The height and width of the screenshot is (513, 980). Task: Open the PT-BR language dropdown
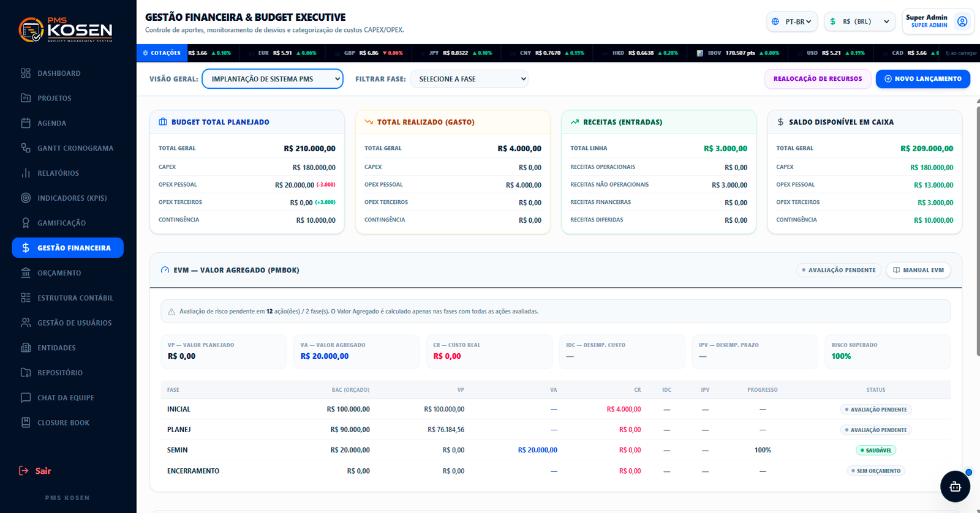pyautogui.click(x=792, y=21)
